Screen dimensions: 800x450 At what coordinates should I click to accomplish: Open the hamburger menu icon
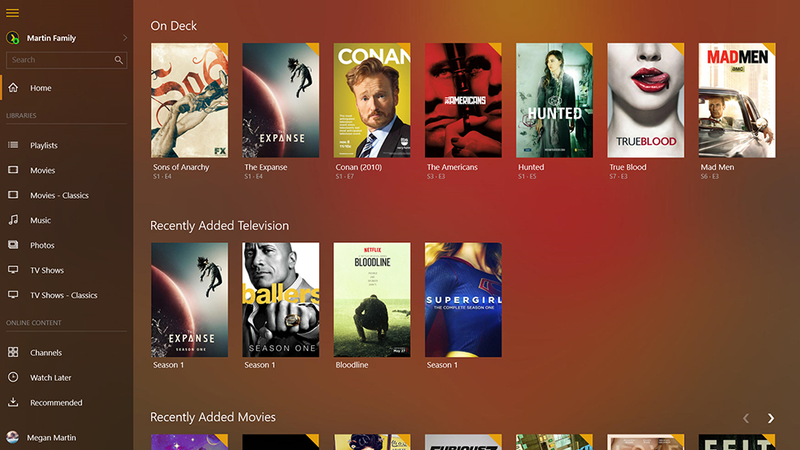pos(12,13)
